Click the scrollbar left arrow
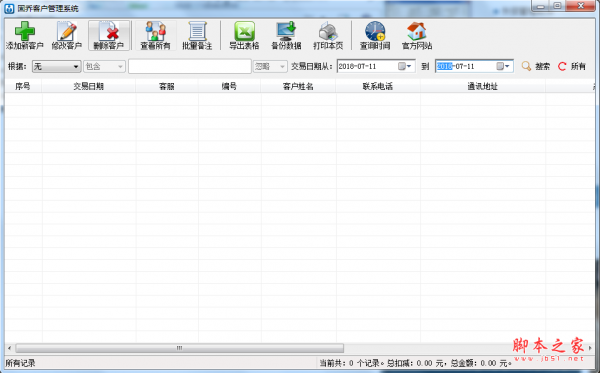The width and height of the screenshot is (600, 373). point(9,348)
